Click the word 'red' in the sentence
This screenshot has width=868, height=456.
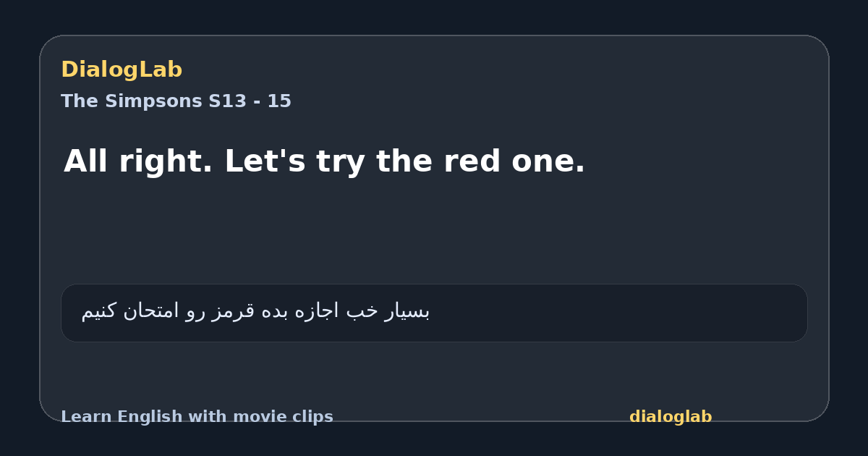coord(472,161)
